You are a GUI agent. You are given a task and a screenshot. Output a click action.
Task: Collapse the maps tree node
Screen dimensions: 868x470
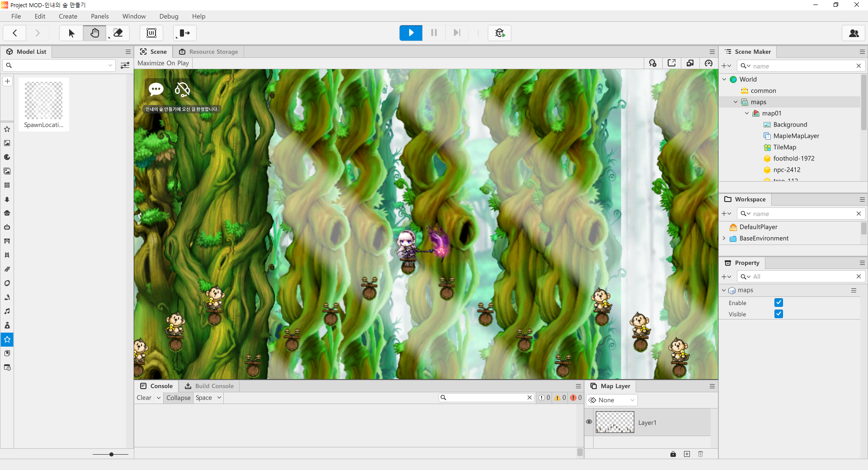[x=736, y=102]
